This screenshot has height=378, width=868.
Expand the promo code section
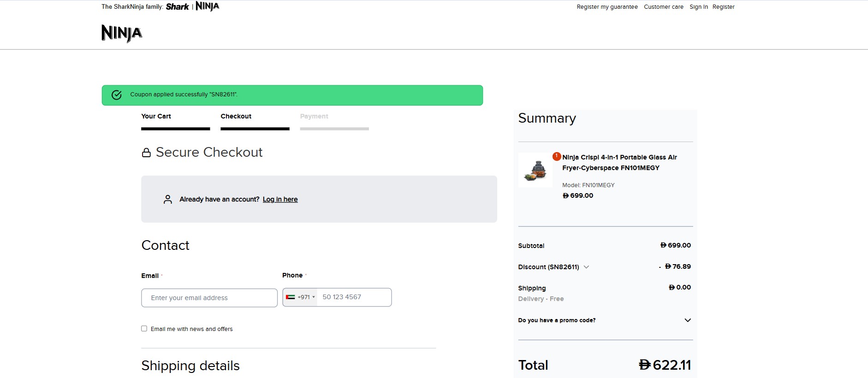coord(687,320)
